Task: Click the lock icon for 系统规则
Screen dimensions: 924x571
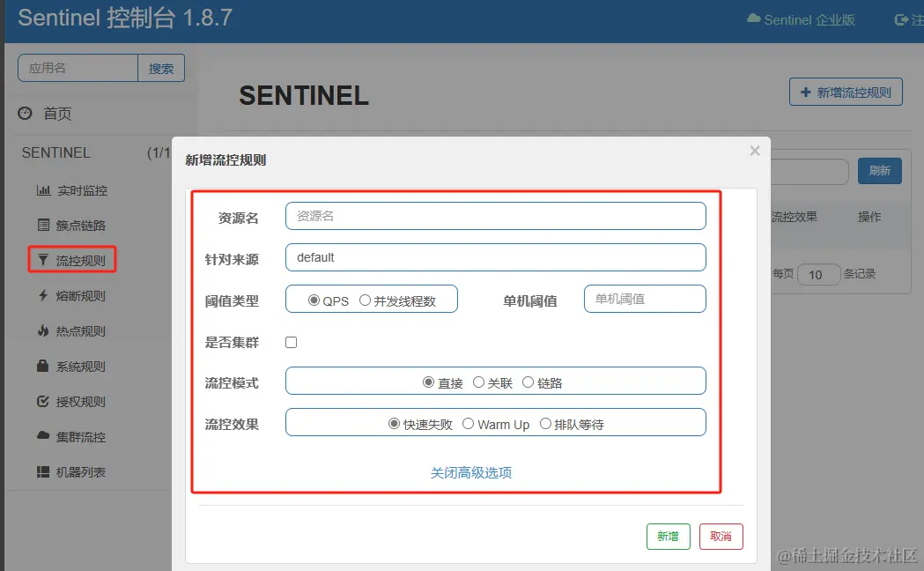Action: [42, 366]
